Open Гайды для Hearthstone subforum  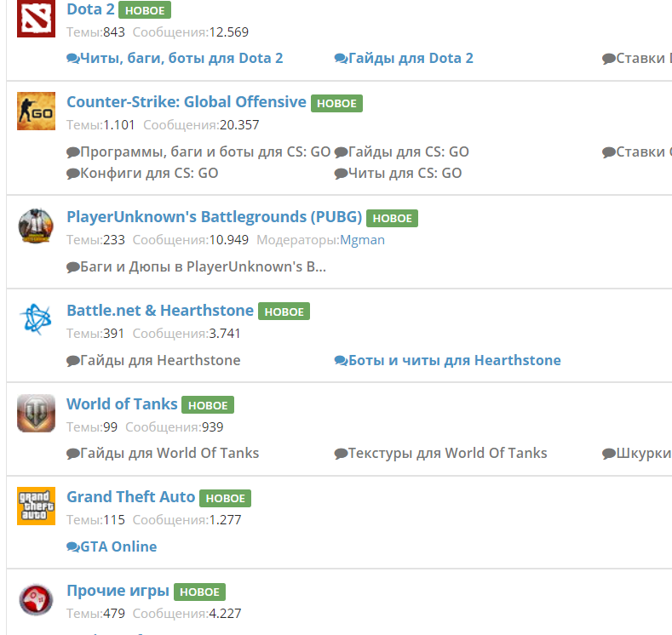[x=160, y=361]
